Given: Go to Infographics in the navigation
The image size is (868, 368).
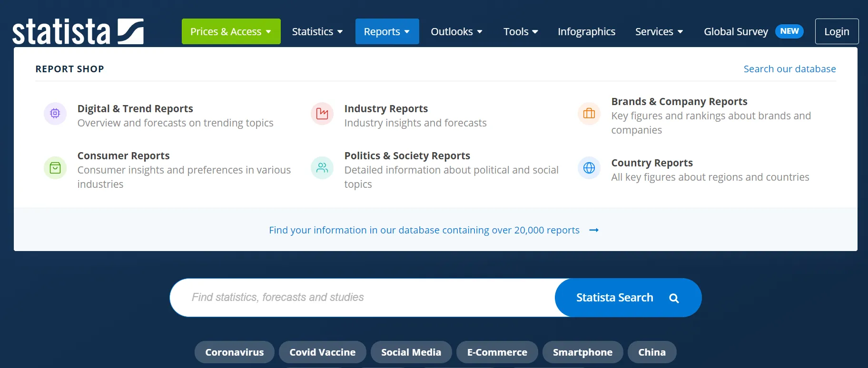Looking at the screenshot, I should pos(586,31).
